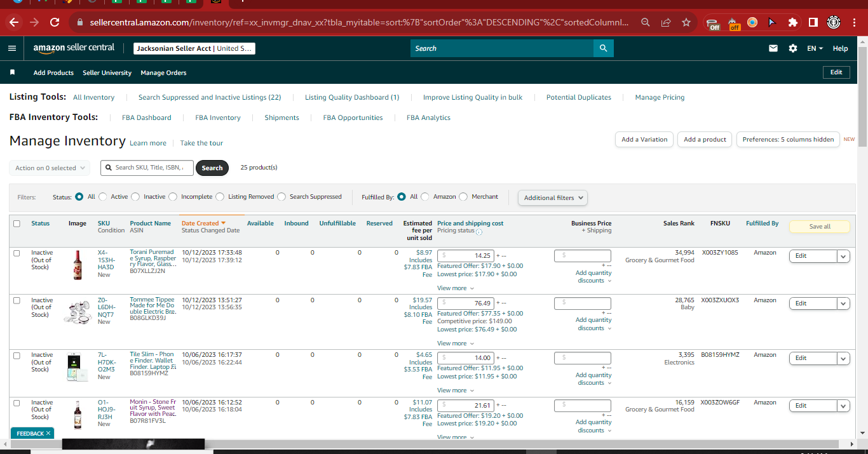This screenshot has width=868, height=454.
Task: Open Torani syrup product thumbnail
Action: click(x=78, y=265)
